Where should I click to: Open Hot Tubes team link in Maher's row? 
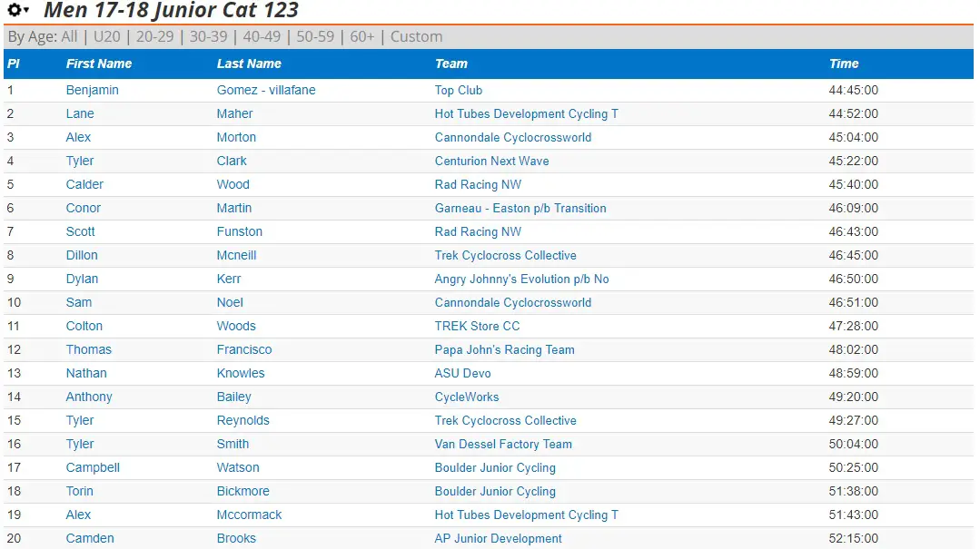(x=527, y=113)
